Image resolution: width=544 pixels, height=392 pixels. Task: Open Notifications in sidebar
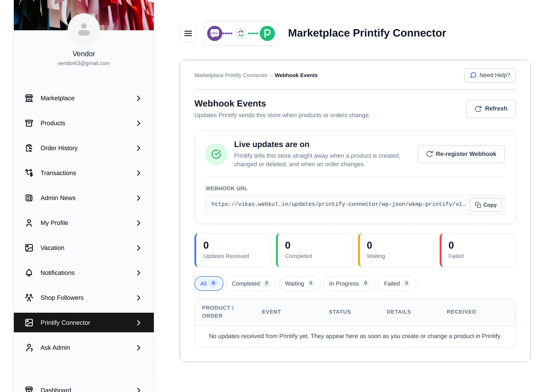coord(84,273)
